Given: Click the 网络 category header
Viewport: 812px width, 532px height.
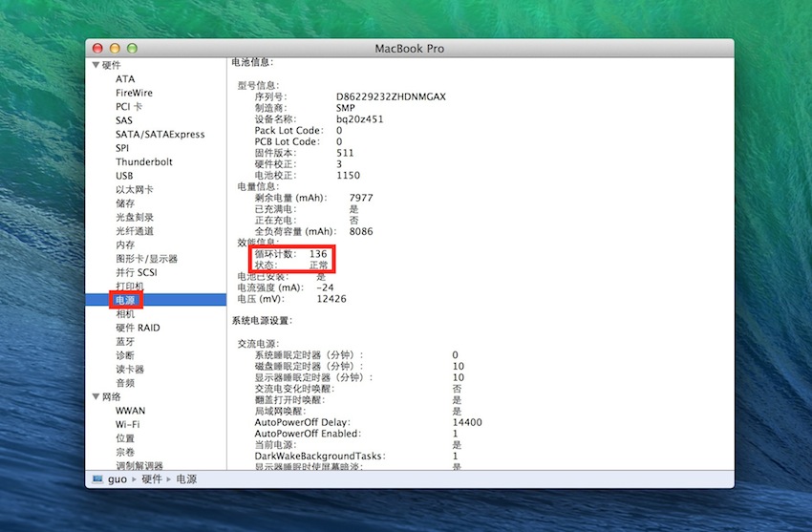Looking at the screenshot, I should (112, 397).
